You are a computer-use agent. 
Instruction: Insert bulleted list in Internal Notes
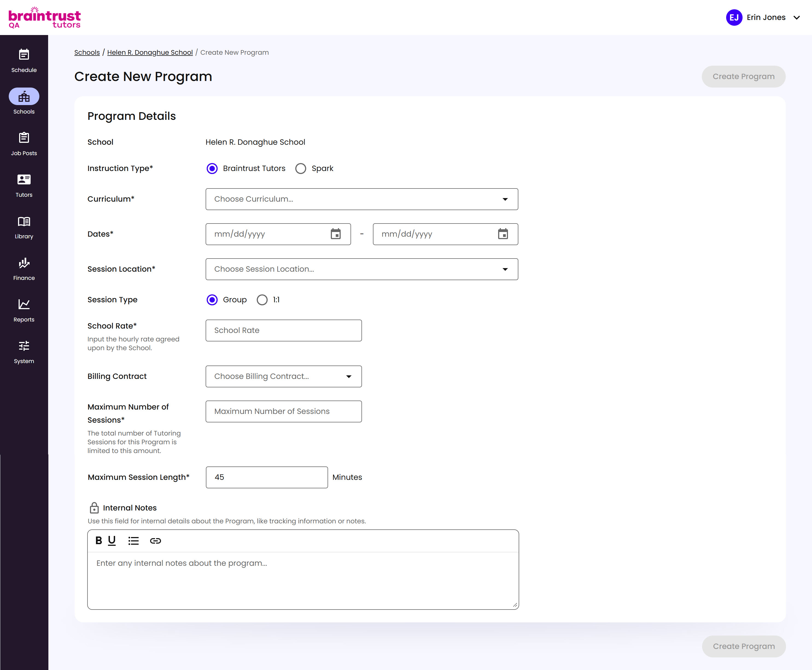pos(133,541)
